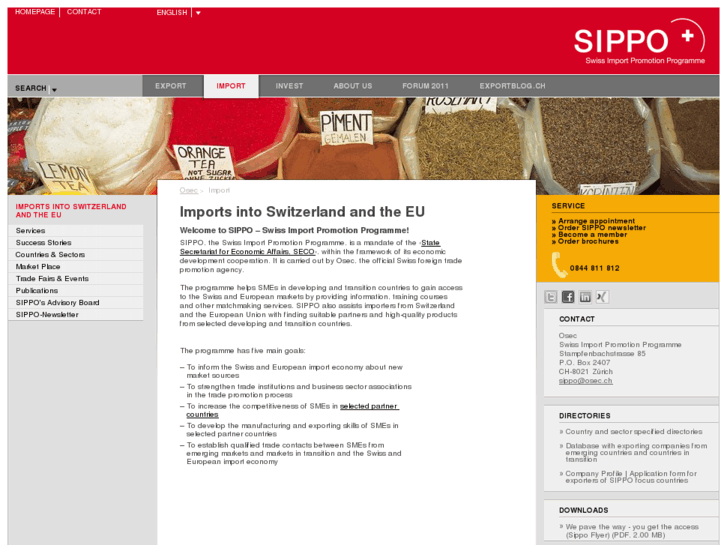Open SIPPO-Newsletter sidebar item
The image size is (727, 545).
tap(76, 315)
